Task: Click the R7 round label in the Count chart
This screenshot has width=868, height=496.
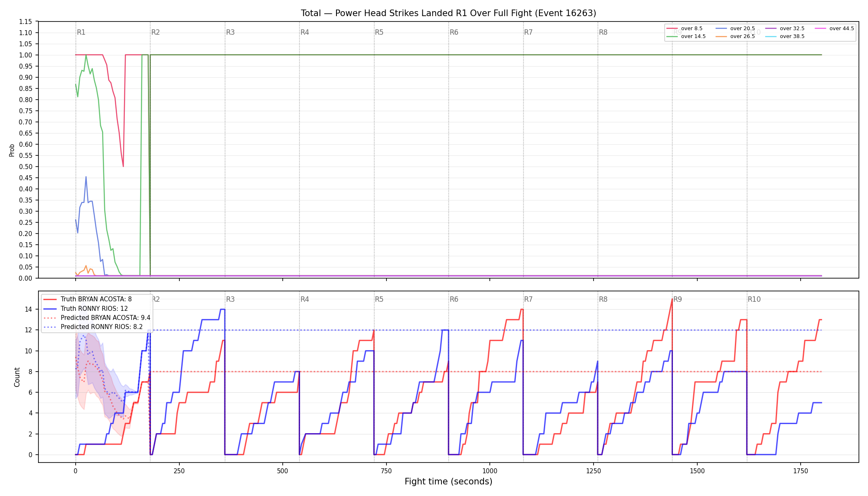Action: pos(528,299)
